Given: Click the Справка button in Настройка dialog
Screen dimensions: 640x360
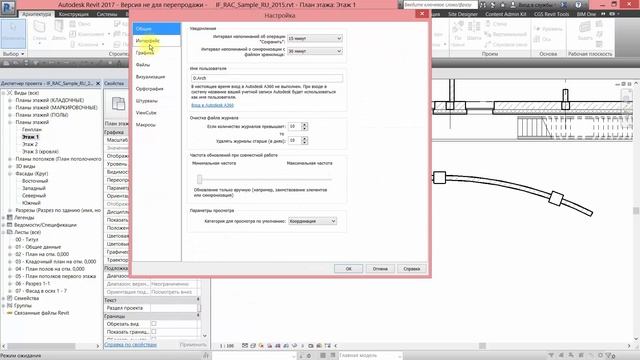Looking at the screenshot, I should coord(412,269).
